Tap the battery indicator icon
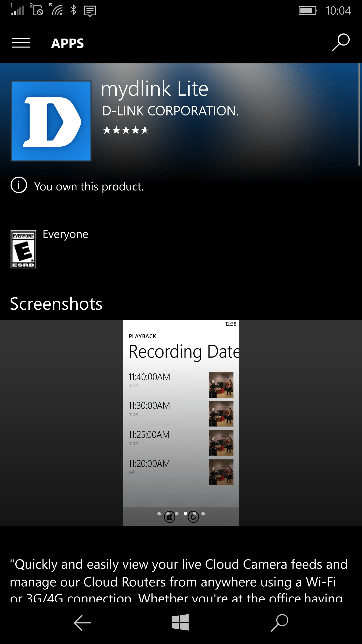This screenshot has width=362, height=644. tap(308, 11)
